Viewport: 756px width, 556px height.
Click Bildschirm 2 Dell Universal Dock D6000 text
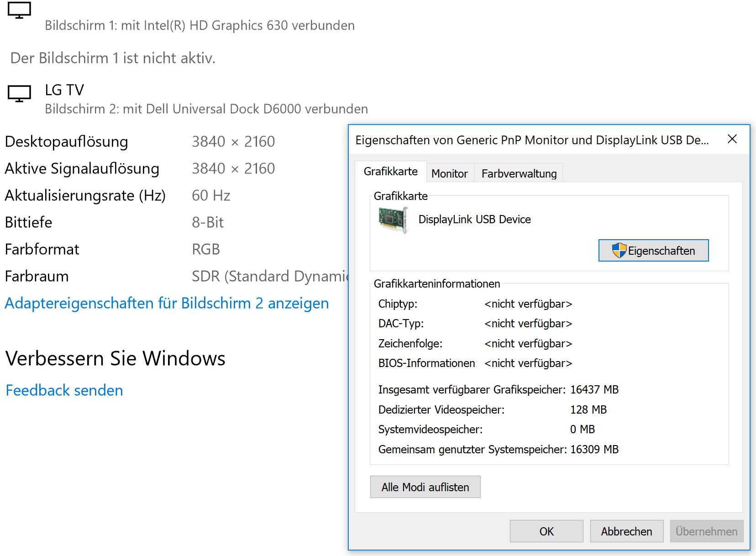coord(206,109)
